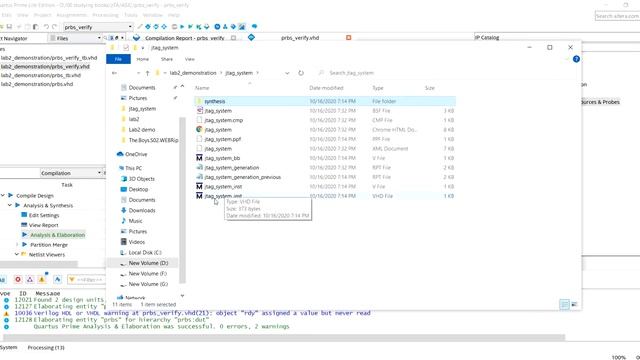Open Music in navigation pane
The image size is (640, 360).
click(135, 221)
